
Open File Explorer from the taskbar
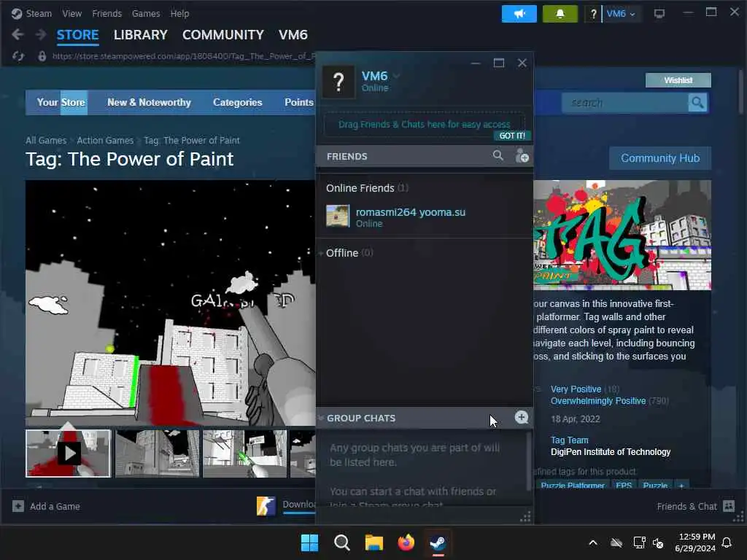tap(374, 542)
